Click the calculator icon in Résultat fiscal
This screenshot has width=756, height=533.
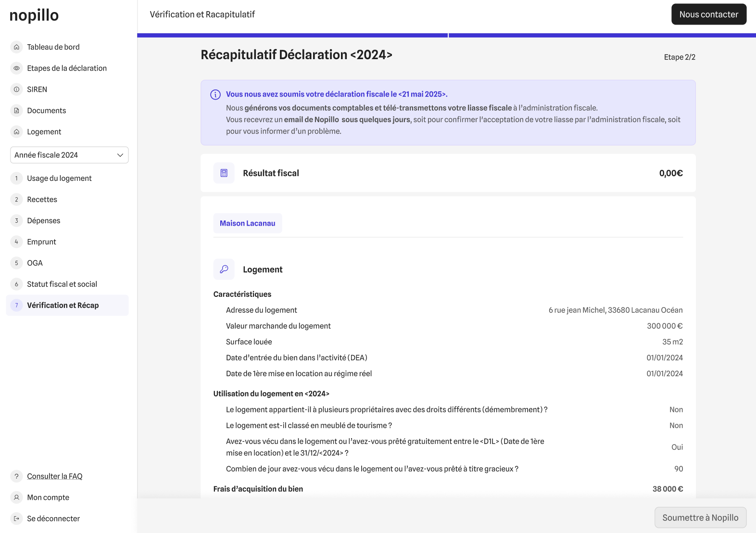(224, 173)
